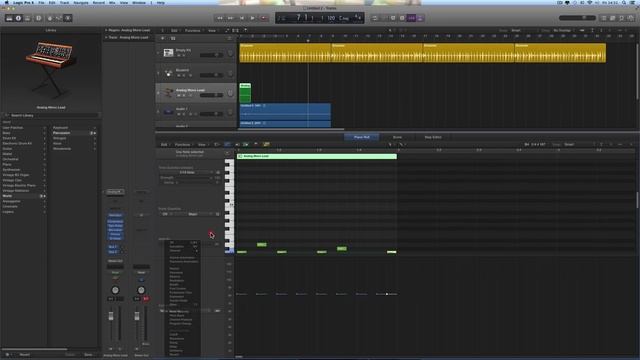Open the tracks area Functions menu

coord(193,31)
